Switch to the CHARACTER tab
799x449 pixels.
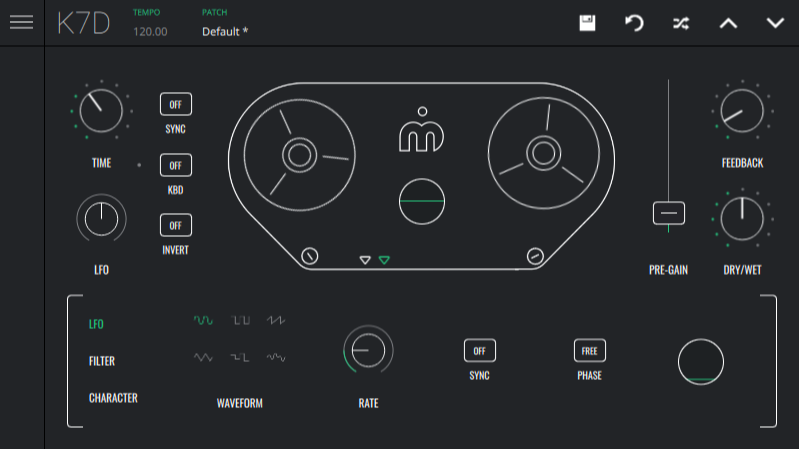click(x=113, y=398)
